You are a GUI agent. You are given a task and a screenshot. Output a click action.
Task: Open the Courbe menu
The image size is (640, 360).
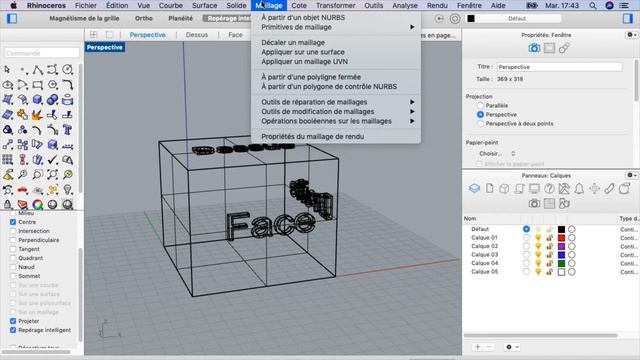(x=171, y=6)
